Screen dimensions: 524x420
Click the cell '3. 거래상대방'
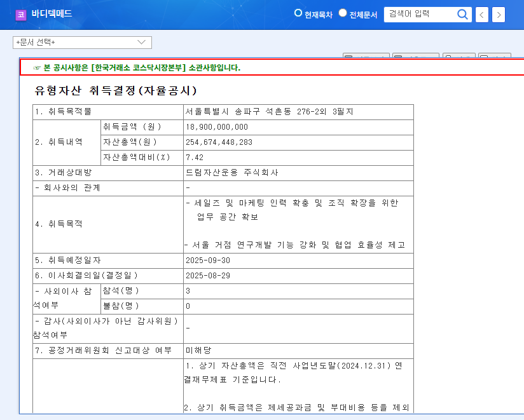pos(108,173)
